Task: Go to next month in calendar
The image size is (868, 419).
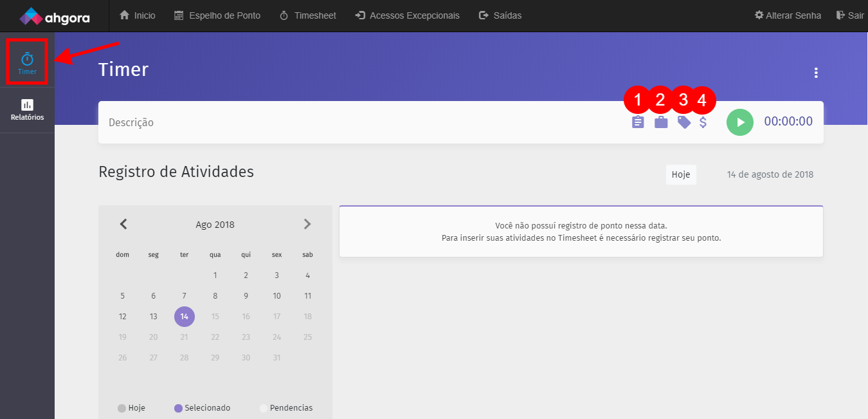Action: click(307, 224)
